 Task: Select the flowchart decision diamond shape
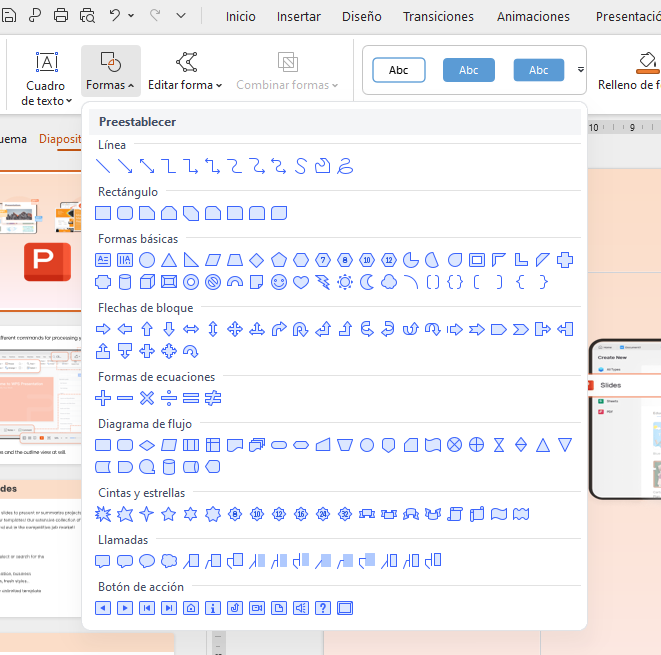(x=147, y=445)
